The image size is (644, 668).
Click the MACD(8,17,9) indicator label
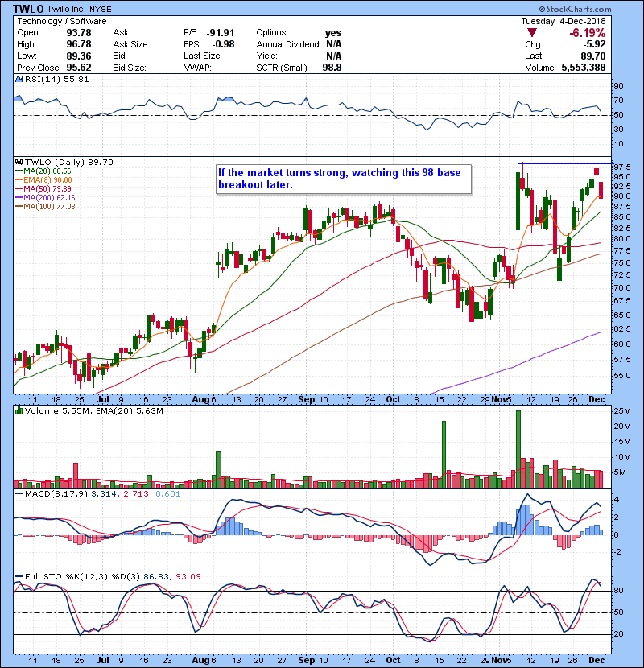coord(56,494)
